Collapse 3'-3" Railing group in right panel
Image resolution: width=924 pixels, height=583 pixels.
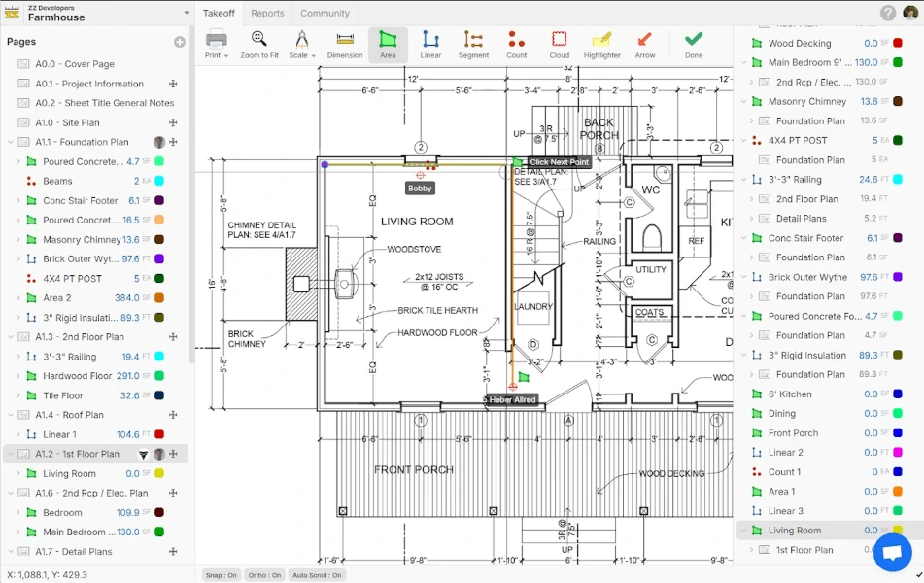(743, 179)
